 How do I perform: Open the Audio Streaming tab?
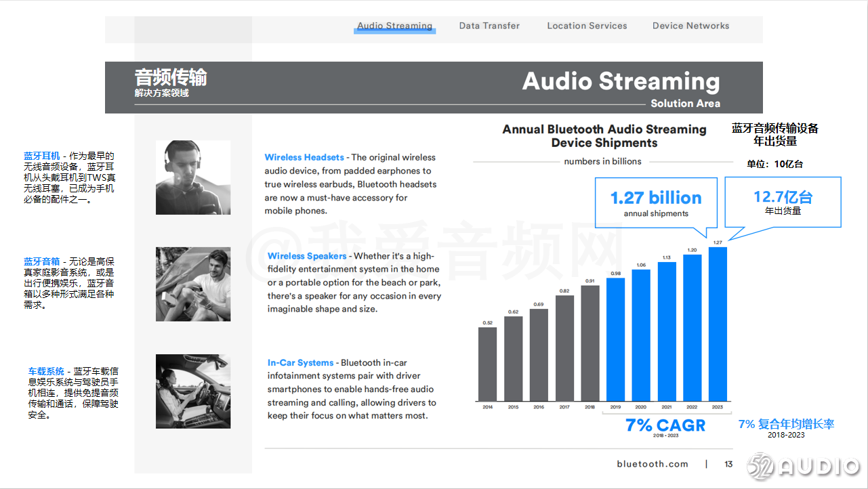pos(394,26)
